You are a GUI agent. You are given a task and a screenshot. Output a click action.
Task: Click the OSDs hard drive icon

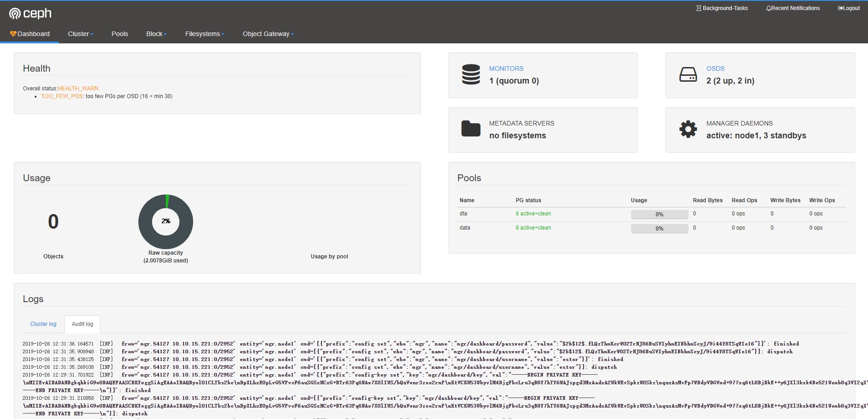click(x=688, y=74)
